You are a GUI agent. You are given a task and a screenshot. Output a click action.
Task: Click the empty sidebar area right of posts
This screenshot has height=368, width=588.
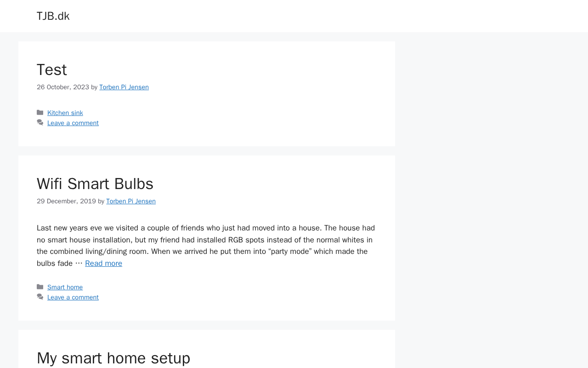point(492,184)
